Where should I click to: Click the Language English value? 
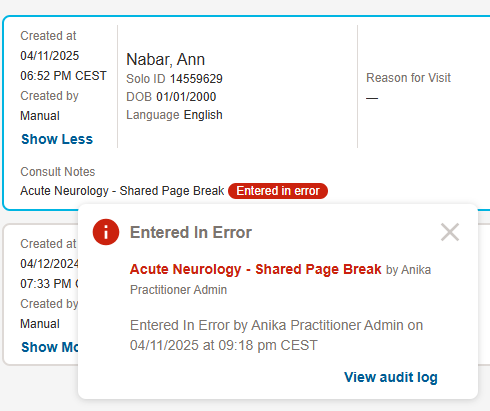pyautogui.click(x=203, y=115)
